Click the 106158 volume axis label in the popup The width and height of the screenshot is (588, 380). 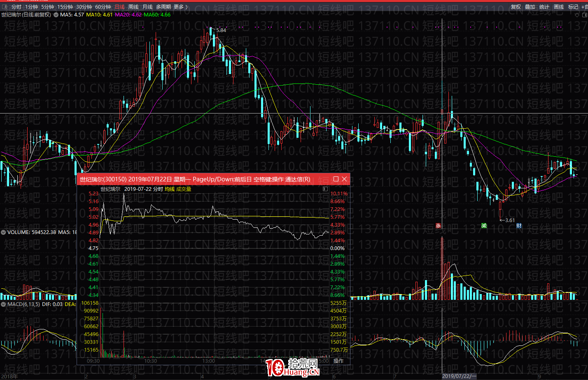click(x=90, y=303)
